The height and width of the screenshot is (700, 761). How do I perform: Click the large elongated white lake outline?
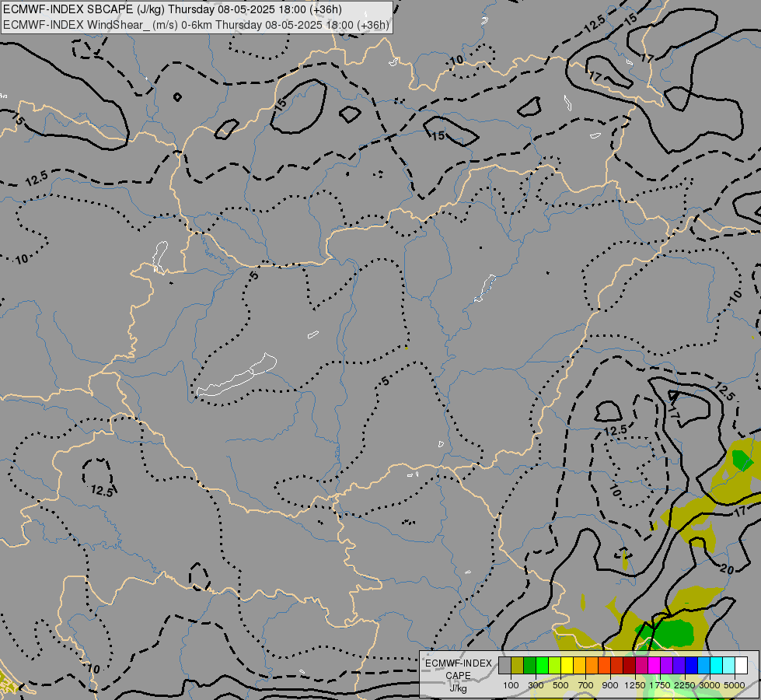click(237, 376)
